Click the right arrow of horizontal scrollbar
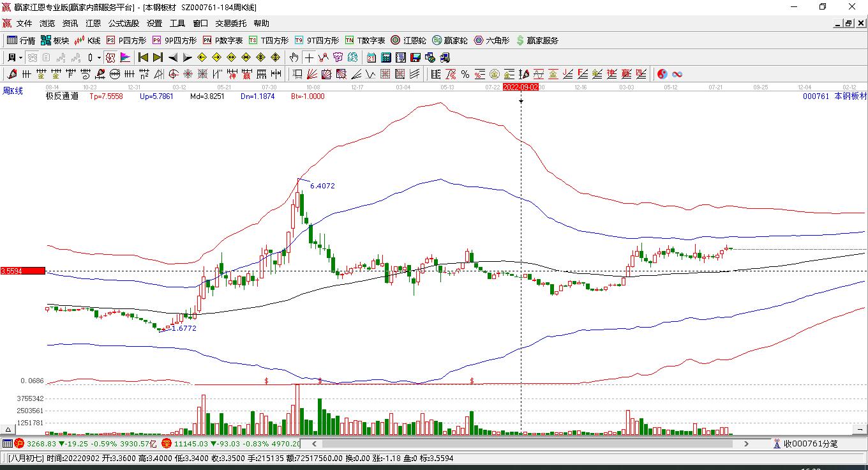868x470 pixels. (x=746, y=443)
